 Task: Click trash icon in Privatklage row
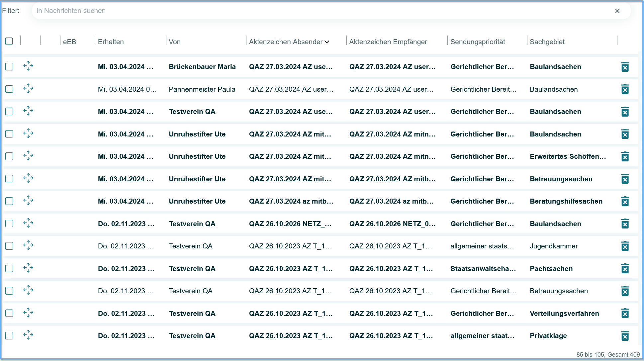(x=625, y=336)
